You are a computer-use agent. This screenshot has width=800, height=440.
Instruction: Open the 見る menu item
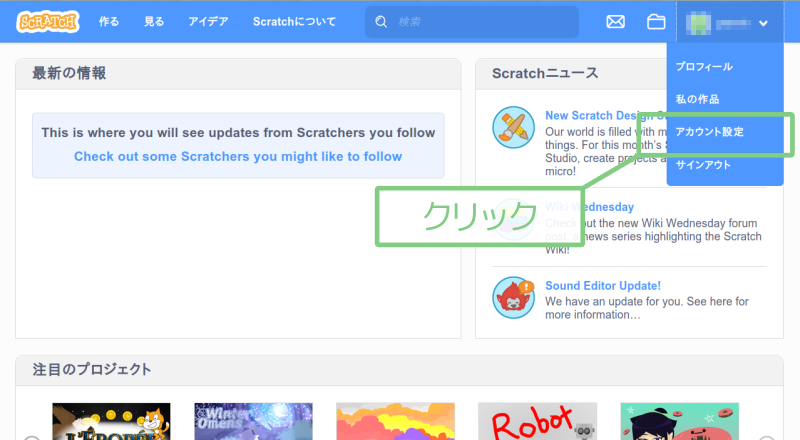point(154,21)
